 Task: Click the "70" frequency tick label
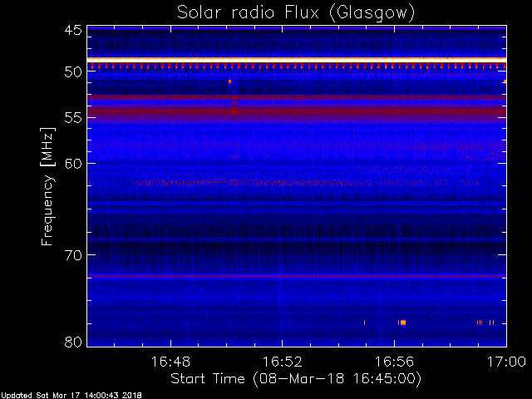(x=74, y=255)
